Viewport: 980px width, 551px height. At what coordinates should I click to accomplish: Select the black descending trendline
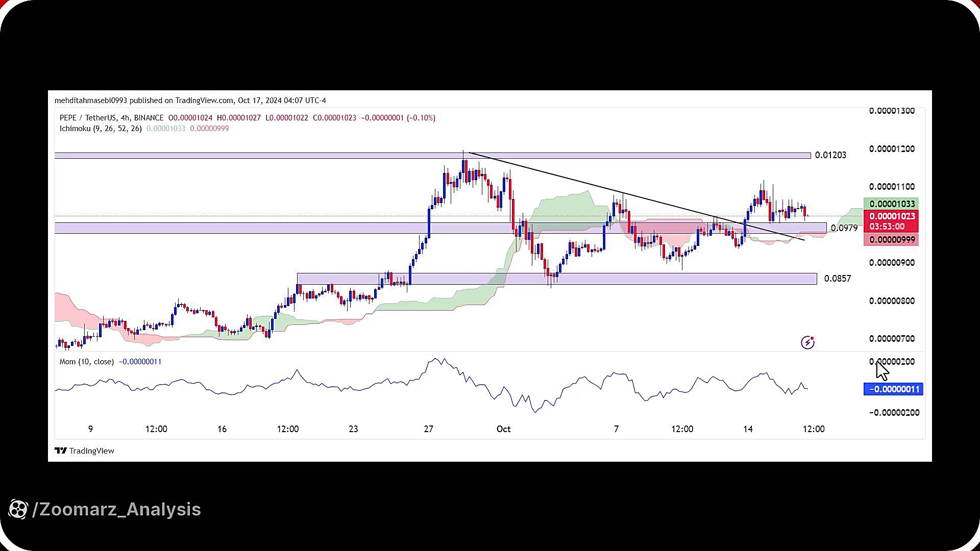[x=636, y=196]
